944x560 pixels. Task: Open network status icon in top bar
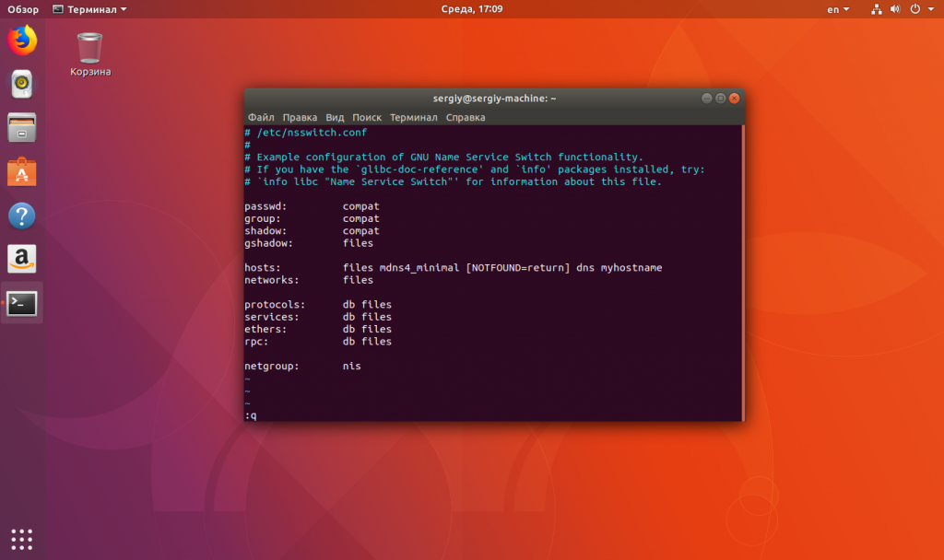click(x=876, y=9)
